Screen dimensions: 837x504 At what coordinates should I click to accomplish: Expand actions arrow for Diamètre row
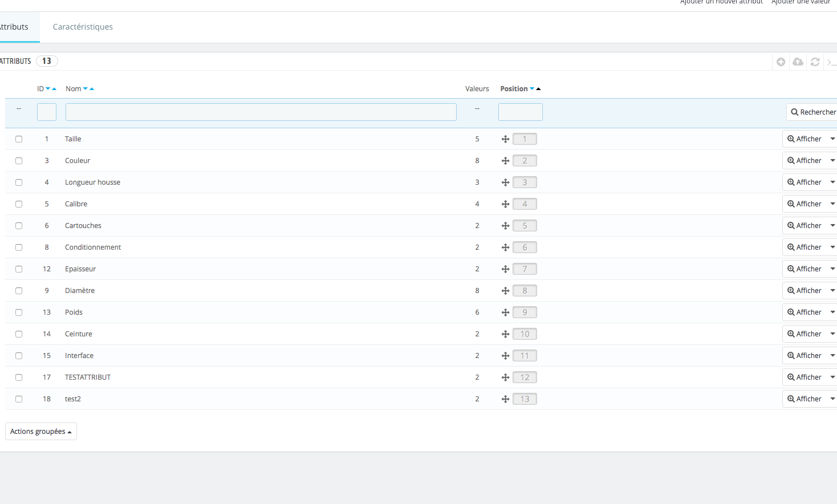[832, 291]
